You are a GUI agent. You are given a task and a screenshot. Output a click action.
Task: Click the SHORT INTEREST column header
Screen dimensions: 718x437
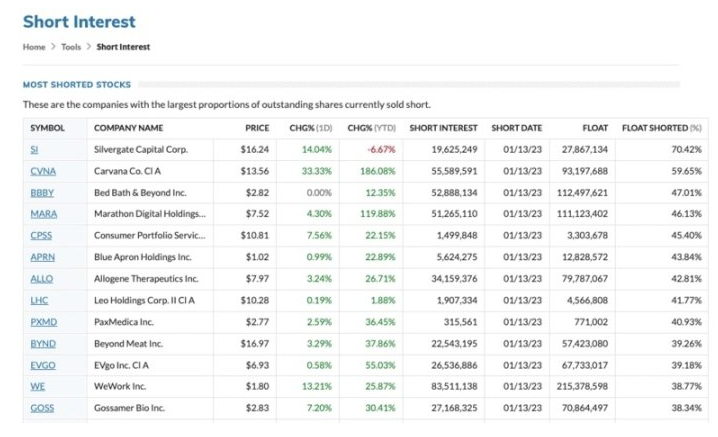pos(443,128)
